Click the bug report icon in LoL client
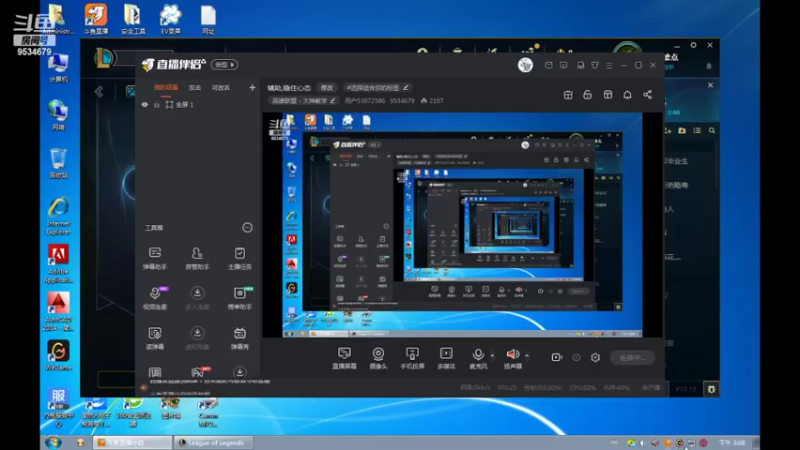Image resolution: width=800 pixels, height=450 pixels. [711, 389]
